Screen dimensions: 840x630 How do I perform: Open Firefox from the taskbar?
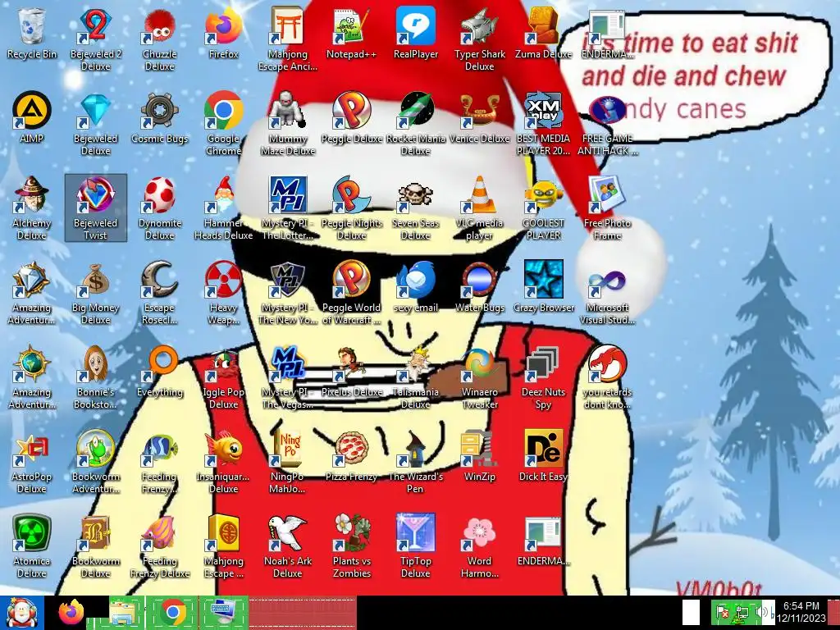71,613
